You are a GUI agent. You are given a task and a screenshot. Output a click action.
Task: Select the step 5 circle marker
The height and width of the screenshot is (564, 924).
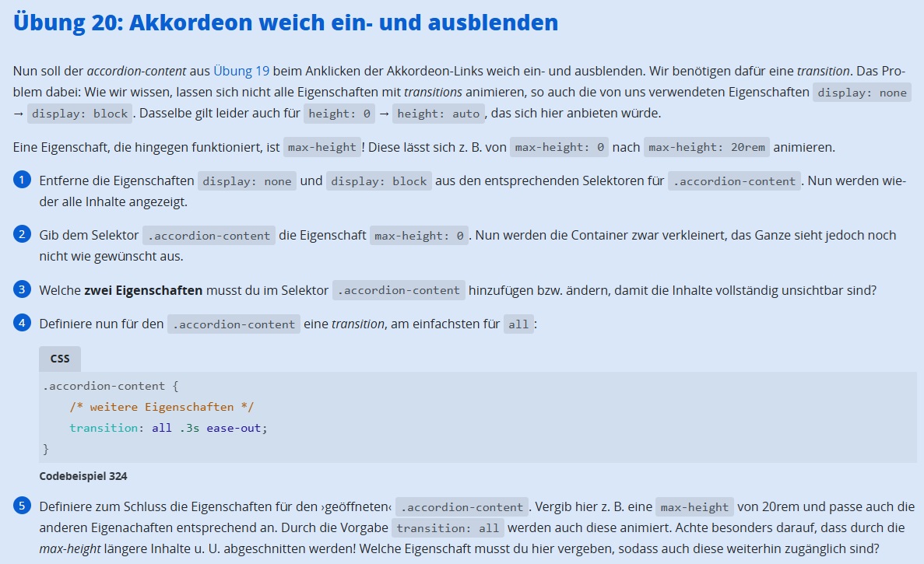tap(21, 506)
